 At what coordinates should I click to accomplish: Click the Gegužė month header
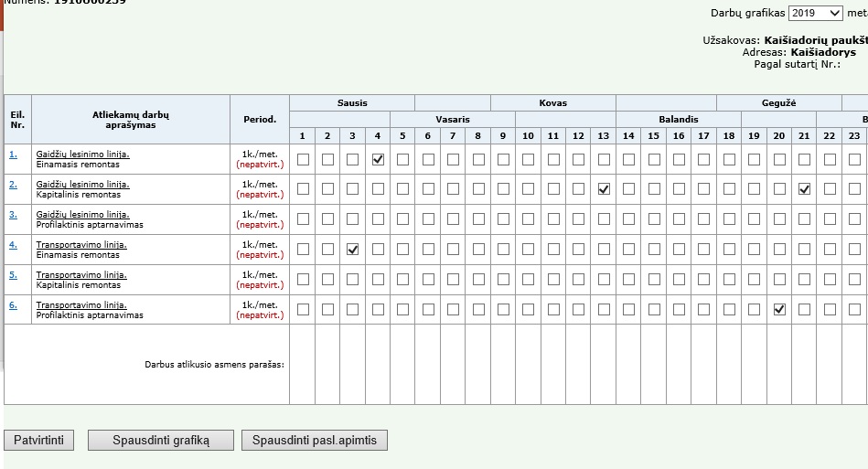click(778, 103)
